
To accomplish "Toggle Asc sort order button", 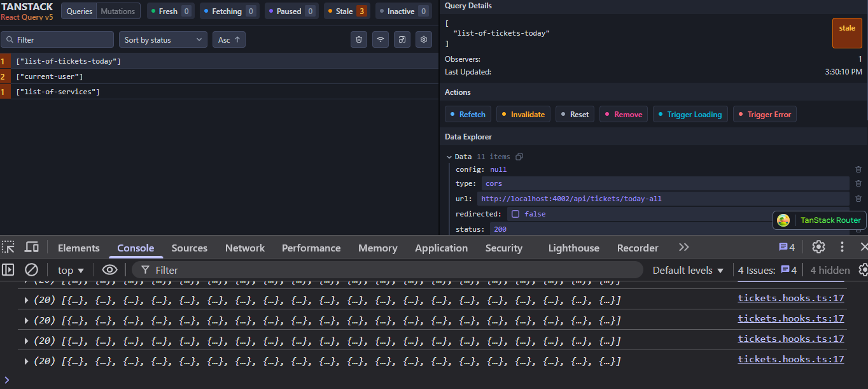I will [229, 39].
